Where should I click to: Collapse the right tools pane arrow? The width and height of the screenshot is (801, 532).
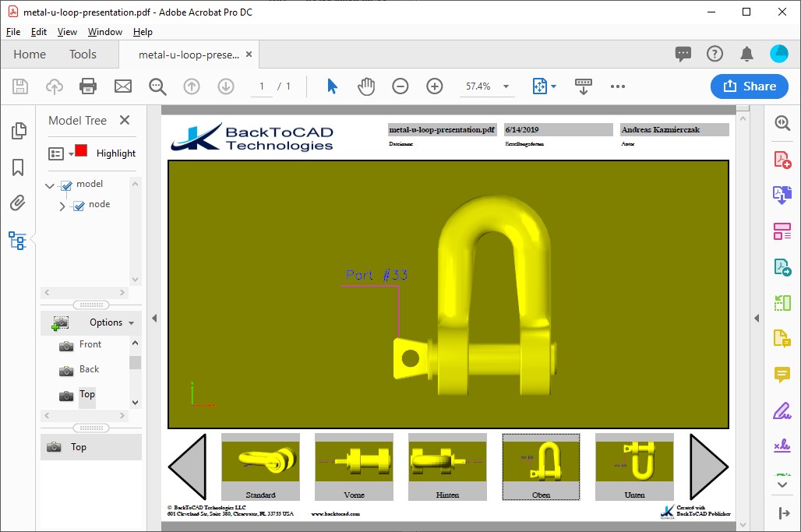tap(757, 318)
